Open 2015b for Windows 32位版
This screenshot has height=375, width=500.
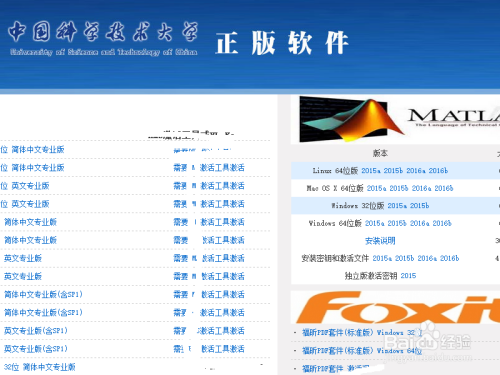[419, 206]
